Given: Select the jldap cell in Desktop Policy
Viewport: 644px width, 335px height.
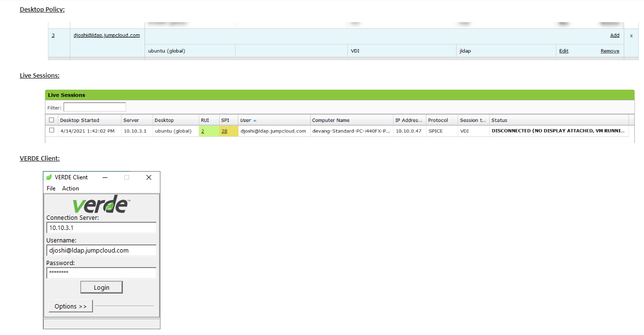Looking at the screenshot, I should (x=506, y=51).
